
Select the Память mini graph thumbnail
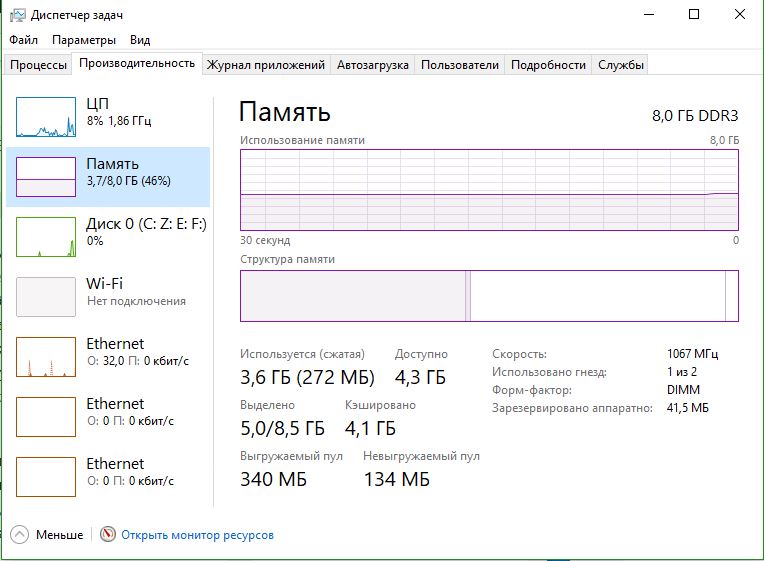pyautogui.click(x=46, y=177)
